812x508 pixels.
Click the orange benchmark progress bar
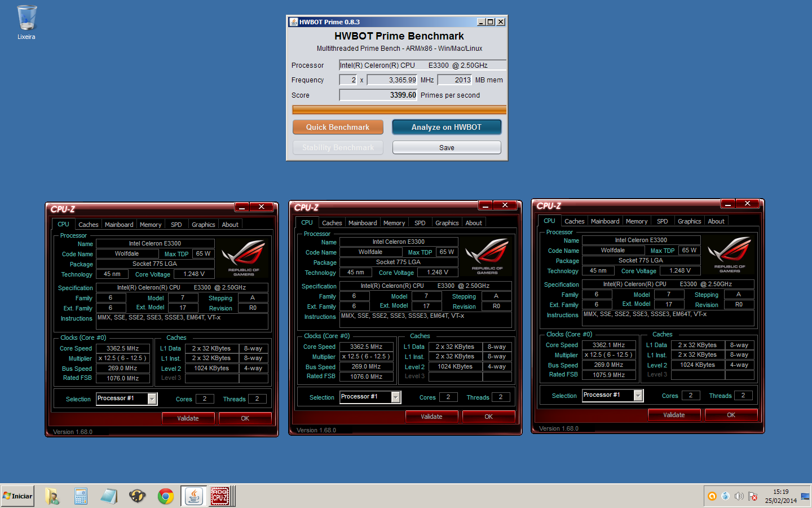[399, 110]
